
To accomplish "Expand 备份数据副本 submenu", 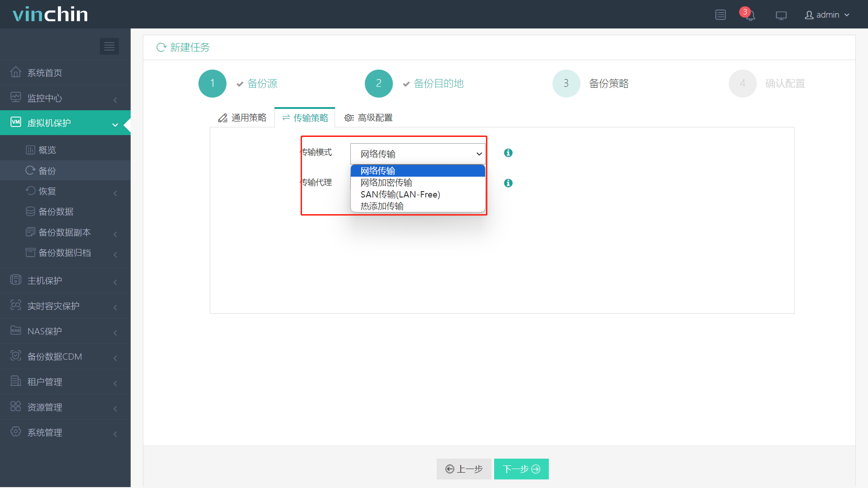I will pyautogui.click(x=65, y=232).
